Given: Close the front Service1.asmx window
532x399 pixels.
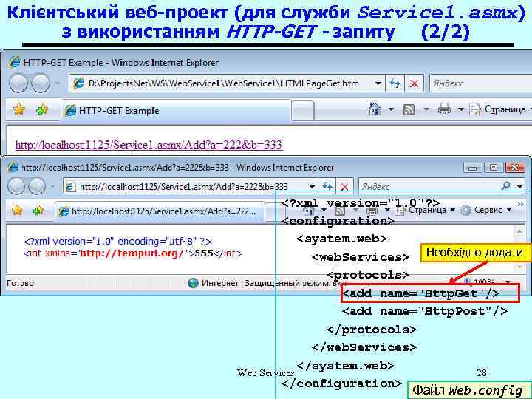Looking at the screenshot, I should tap(515, 168).
